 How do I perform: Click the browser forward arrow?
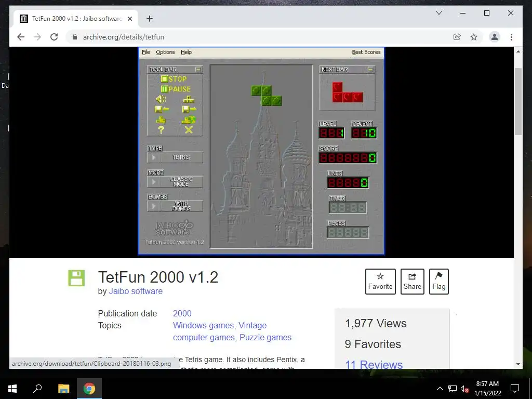(x=37, y=37)
